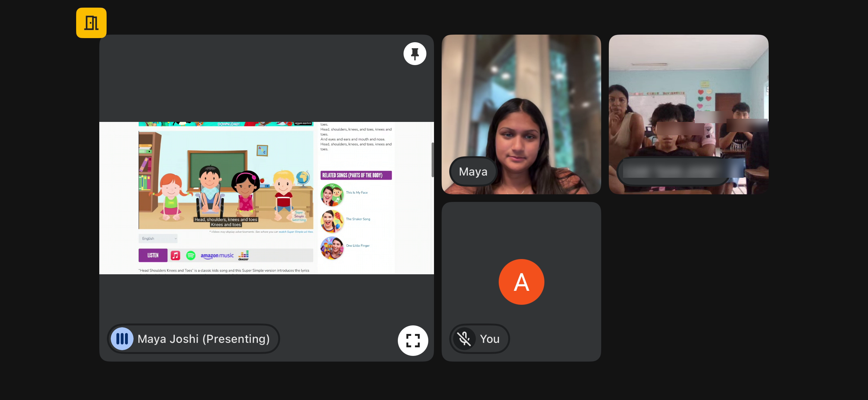The width and height of the screenshot is (868, 400).
Task: Click the purple LISTEN button
Action: [153, 255]
